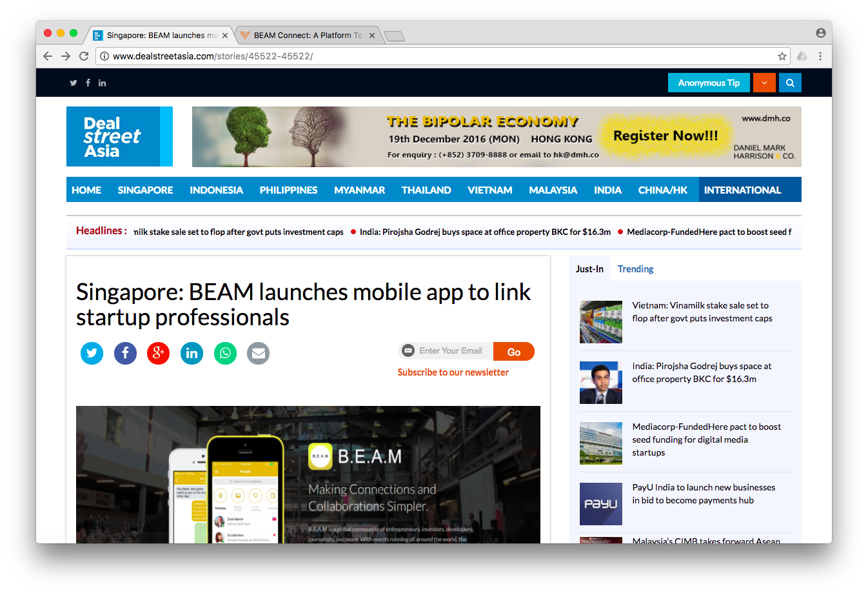
Task: Open the site search magnifier button
Action: (790, 83)
